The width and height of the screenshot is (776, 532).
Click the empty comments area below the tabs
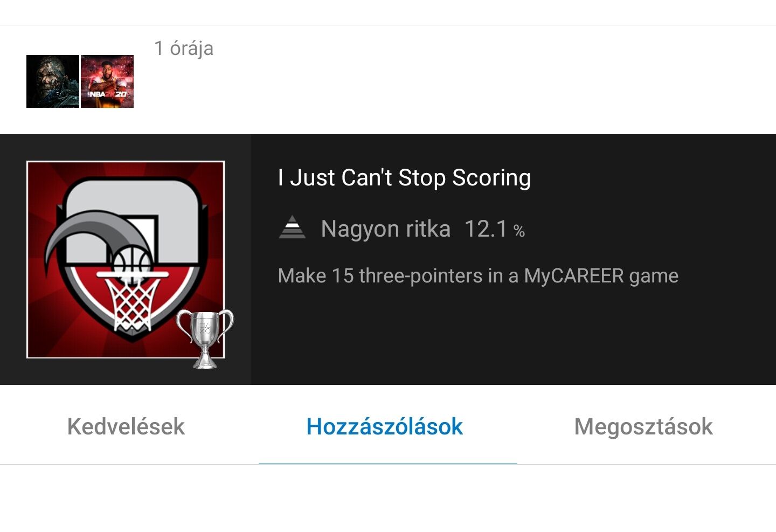pyautogui.click(x=388, y=499)
